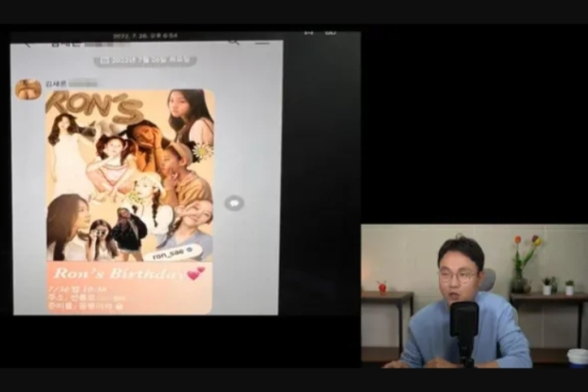588x392 pixels.
Task: Click the event date and time line
Action: [x=78, y=289]
